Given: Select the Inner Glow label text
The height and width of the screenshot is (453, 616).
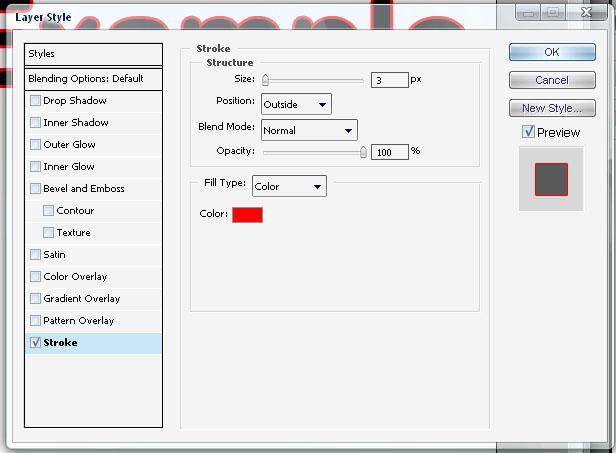Looking at the screenshot, I should [x=69, y=167].
